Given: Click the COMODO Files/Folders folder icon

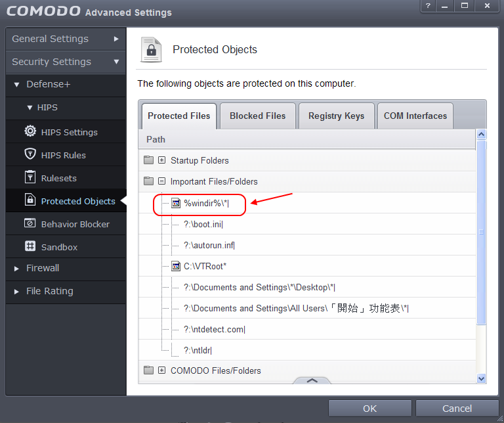Looking at the screenshot, I should pyautogui.click(x=148, y=370).
